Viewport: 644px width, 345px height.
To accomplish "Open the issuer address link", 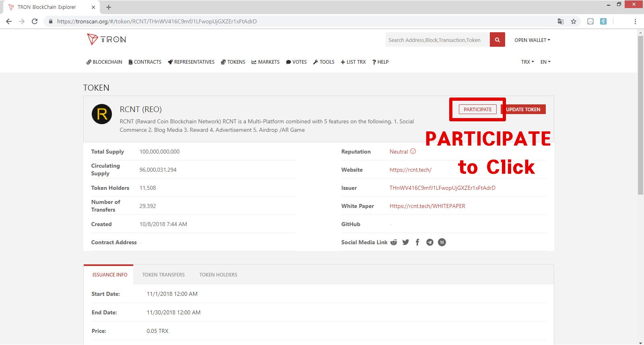I will click(x=442, y=188).
